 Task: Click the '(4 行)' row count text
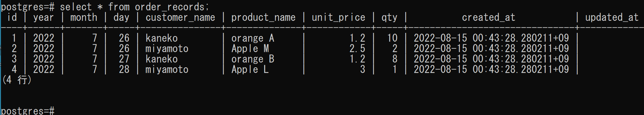[x=16, y=80]
